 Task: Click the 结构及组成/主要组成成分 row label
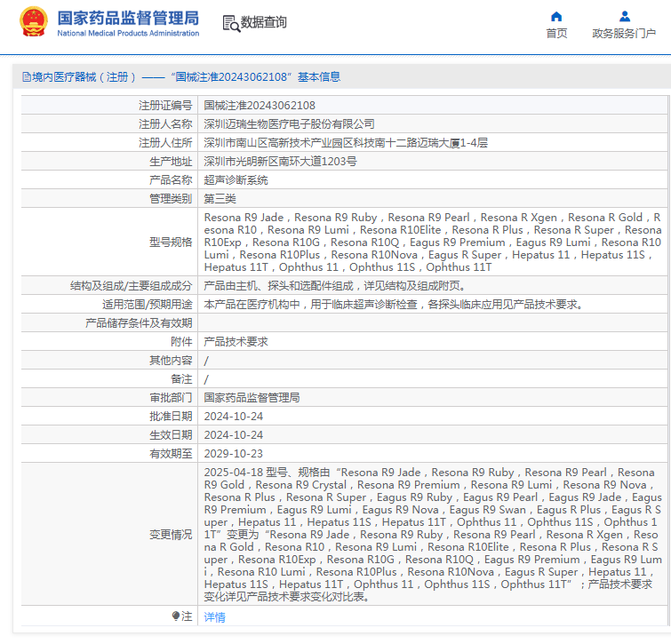(131, 286)
